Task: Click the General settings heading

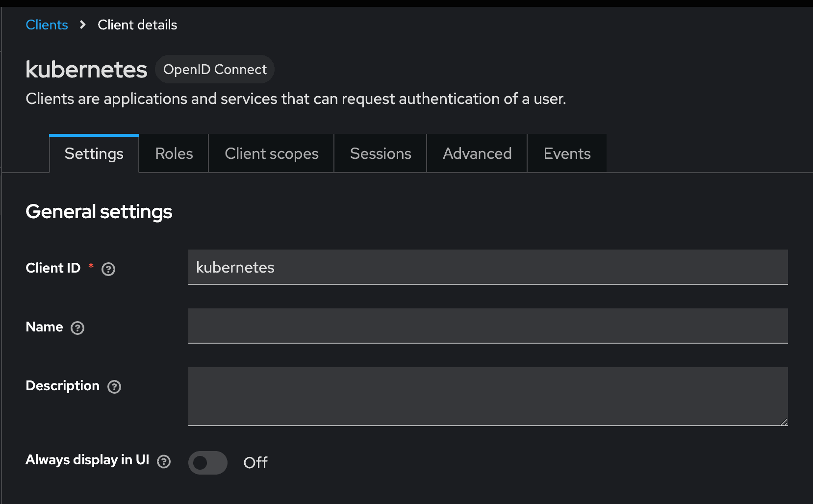Action: point(99,211)
